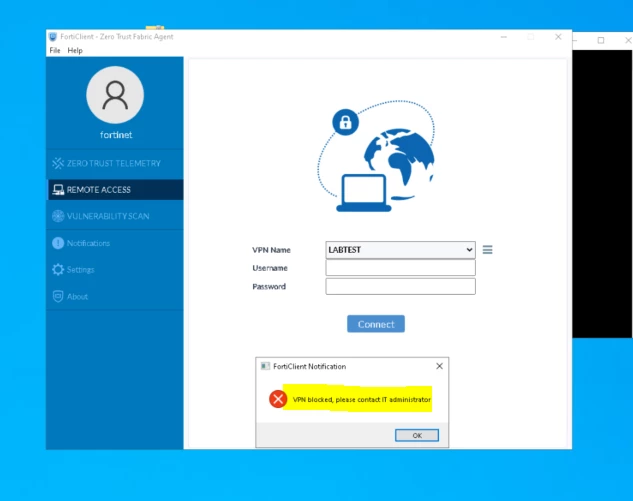The width and height of the screenshot is (633, 501).
Task: Close the FortiClient main window
Action: click(x=558, y=37)
